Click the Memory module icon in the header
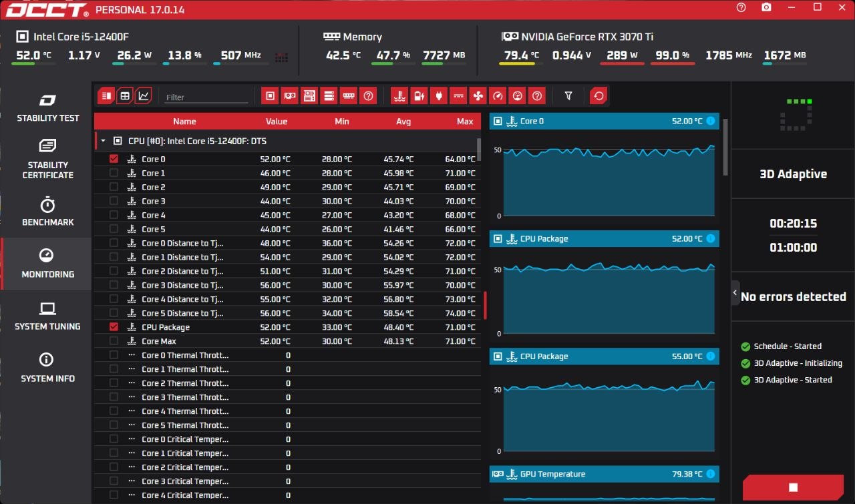Screen dimensions: 855x504 (331, 37)
